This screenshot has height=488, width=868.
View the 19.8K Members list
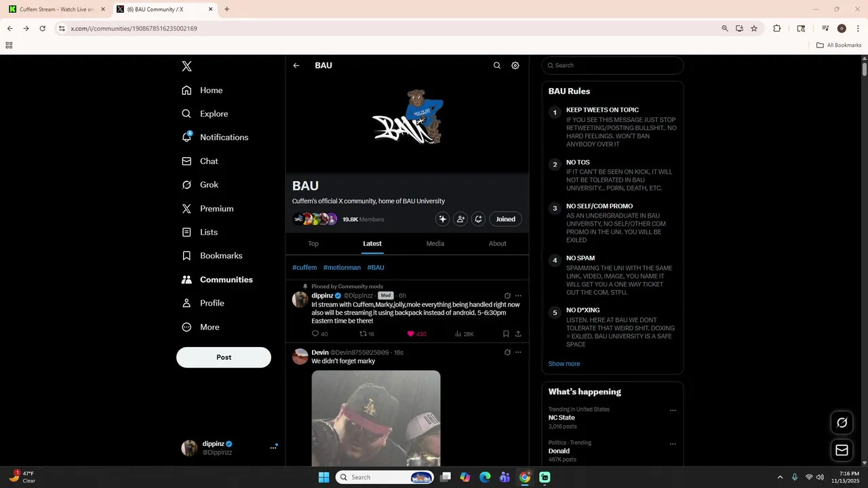[x=363, y=220]
